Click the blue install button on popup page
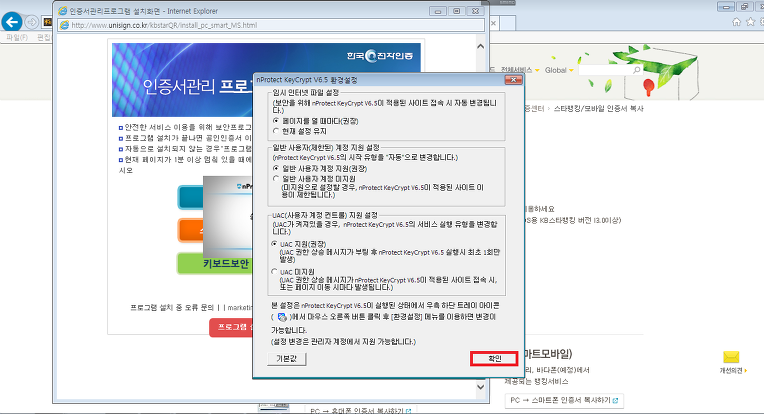The height and width of the screenshot is (414, 764). pos(191,197)
